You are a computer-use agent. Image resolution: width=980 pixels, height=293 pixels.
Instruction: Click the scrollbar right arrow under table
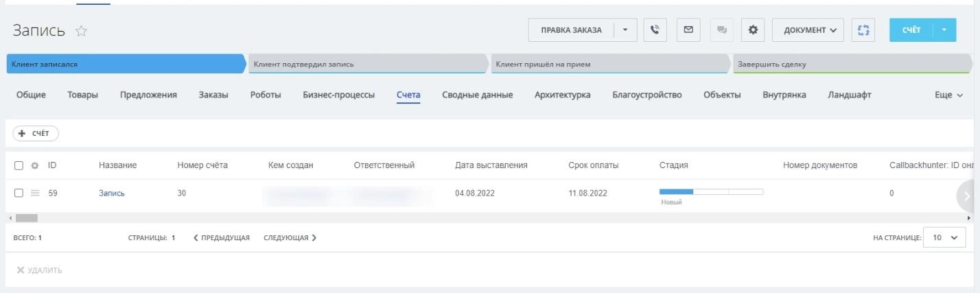click(968, 218)
